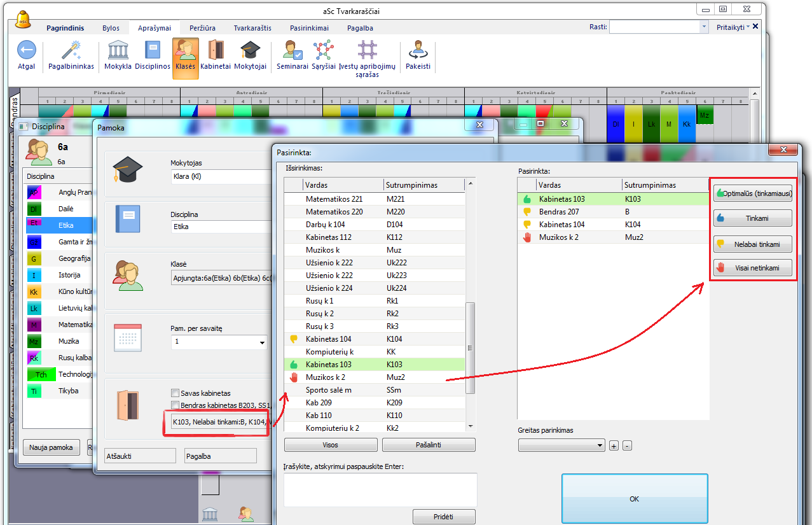Screen dimensions: 812x525
Task: Open the Peržiūra ribbon tab
Action: pos(202,28)
